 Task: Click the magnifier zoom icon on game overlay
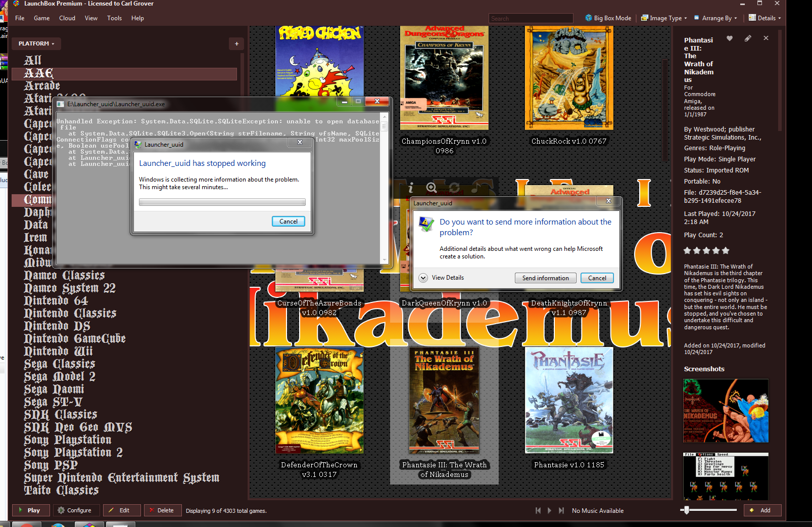(x=432, y=188)
